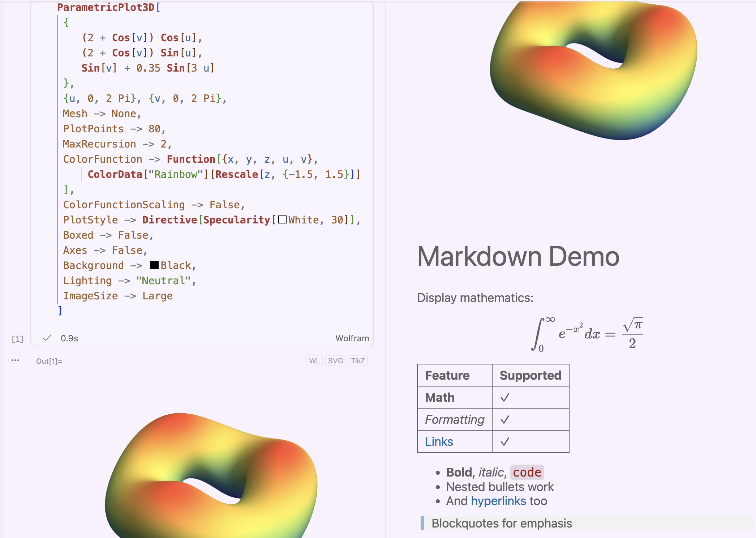The image size is (756, 538).
Task: Click the ParametricPlot3D function name
Action: (x=106, y=7)
